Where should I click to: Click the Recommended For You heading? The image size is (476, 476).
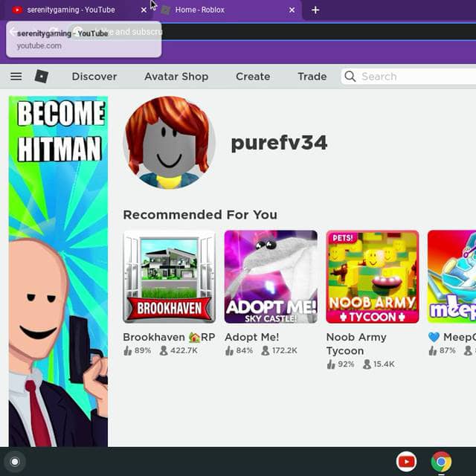200,215
